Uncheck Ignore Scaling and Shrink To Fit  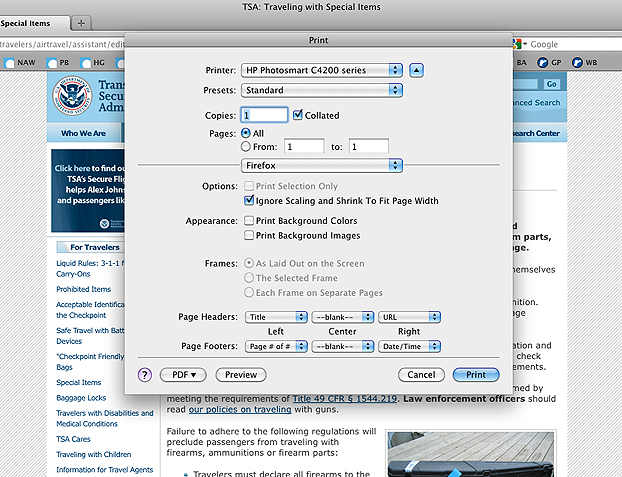tap(249, 200)
